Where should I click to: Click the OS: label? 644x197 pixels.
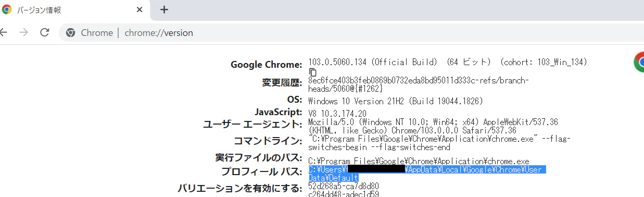click(294, 100)
